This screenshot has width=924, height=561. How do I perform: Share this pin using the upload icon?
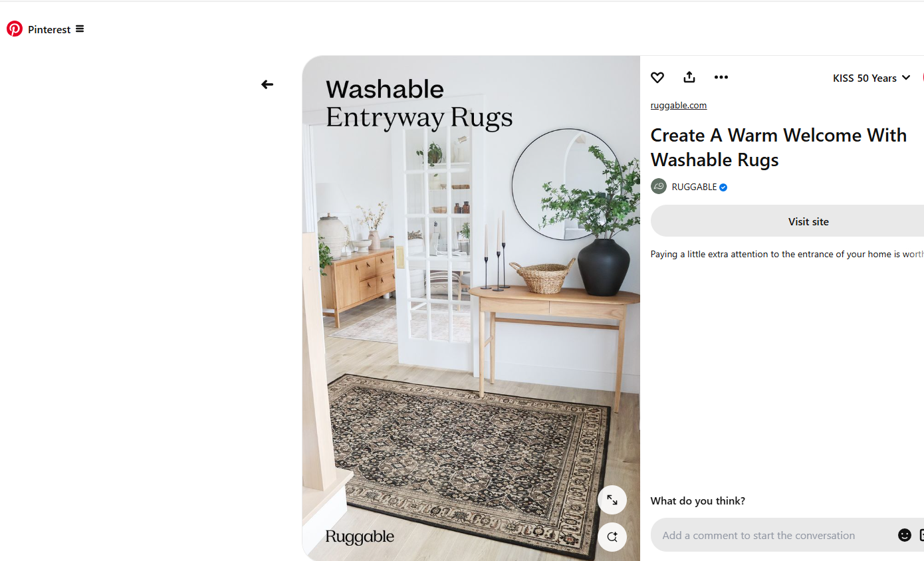pos(689,77)
